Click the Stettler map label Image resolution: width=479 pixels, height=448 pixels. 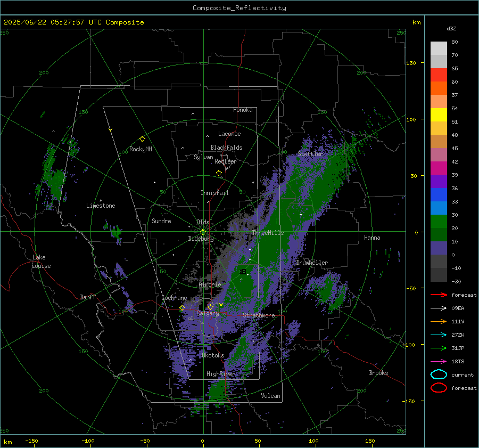coord(310,154)
